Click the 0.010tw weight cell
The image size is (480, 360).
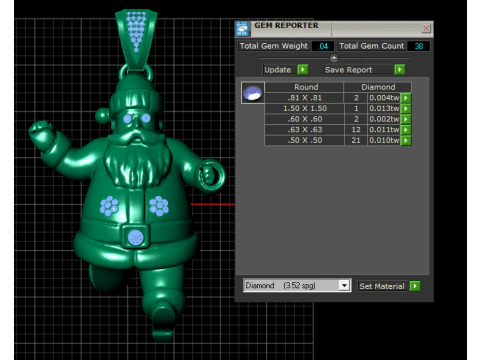pyautogui.click(x=384, y=140)
